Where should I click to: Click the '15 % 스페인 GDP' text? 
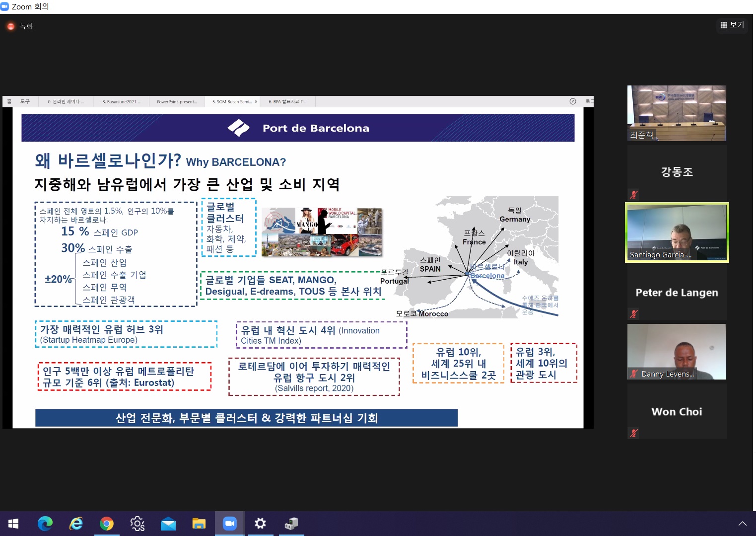coord(99,232)
